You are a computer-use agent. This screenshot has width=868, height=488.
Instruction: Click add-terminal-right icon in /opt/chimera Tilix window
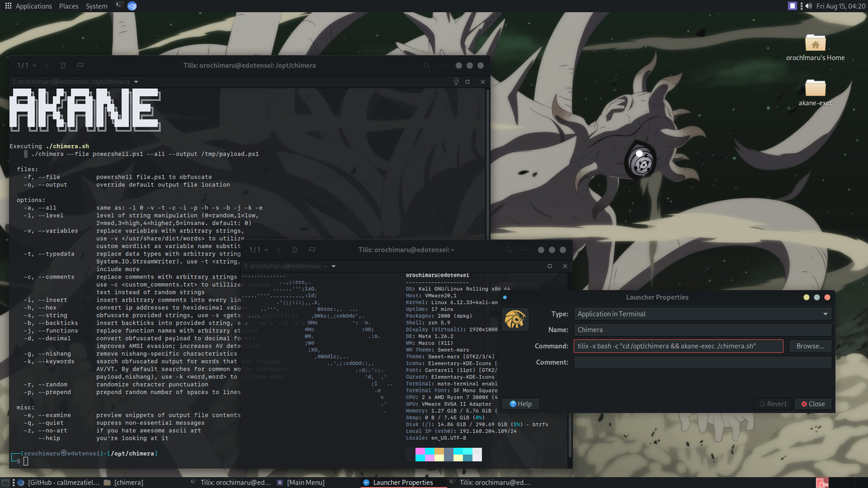(63, 66)
